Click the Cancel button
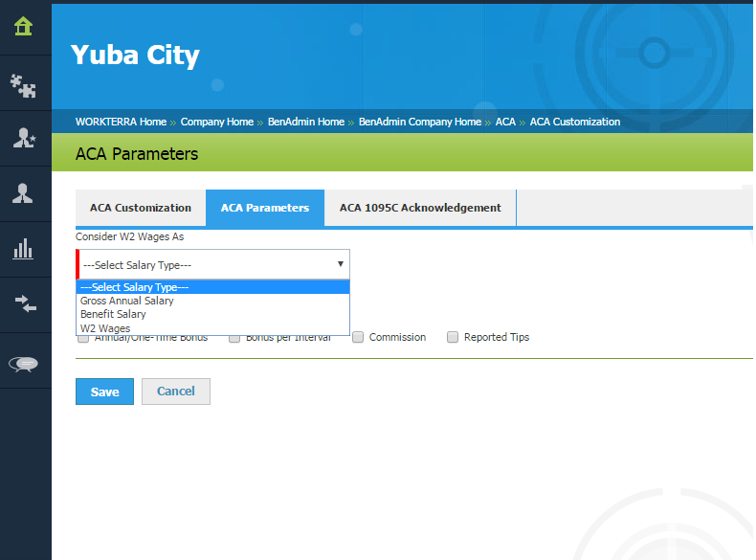 tap(175, 392)
